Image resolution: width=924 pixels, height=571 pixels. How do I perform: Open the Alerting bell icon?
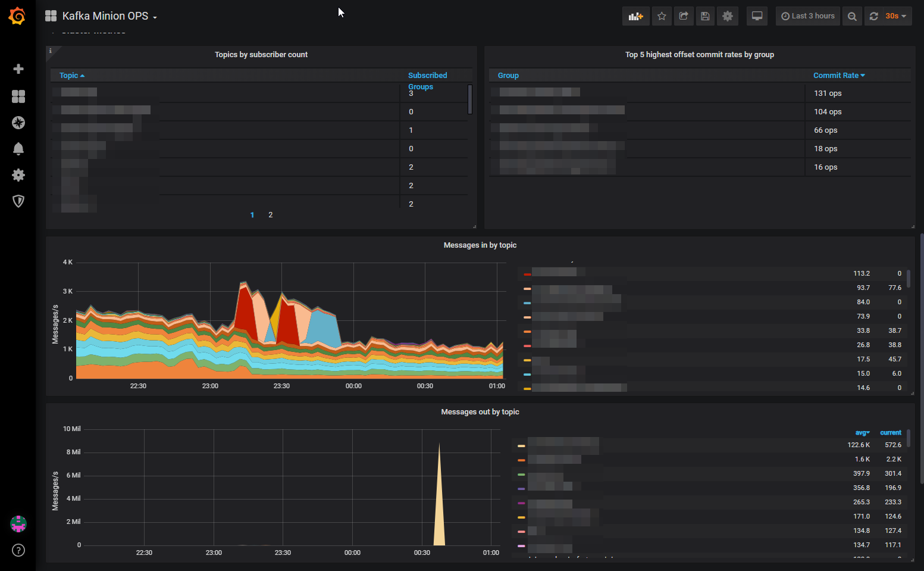pyautogui.click(x=18, y=149)
